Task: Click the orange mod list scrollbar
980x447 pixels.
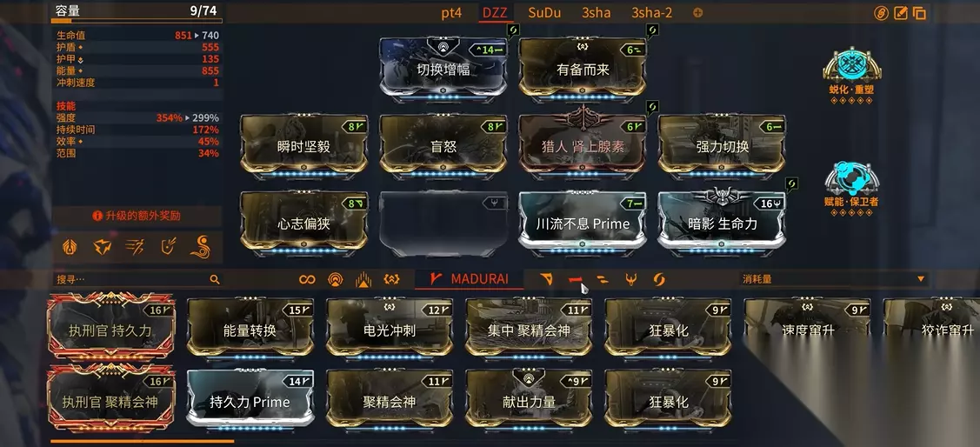Action: [143, 442]
